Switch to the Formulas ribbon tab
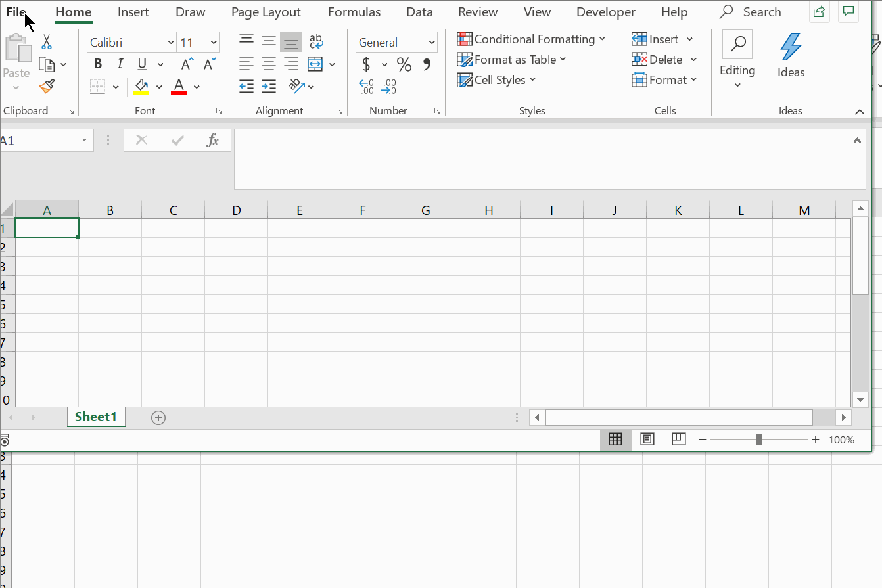This screenshot has width=882, height=588. (x=354, y=12)
